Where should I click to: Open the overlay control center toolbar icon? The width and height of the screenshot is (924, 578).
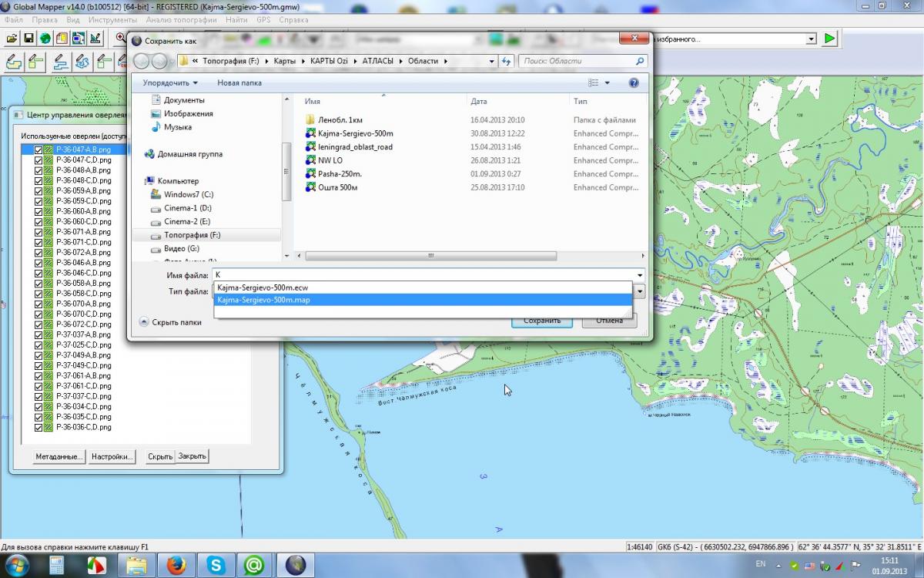pos(62,38)
